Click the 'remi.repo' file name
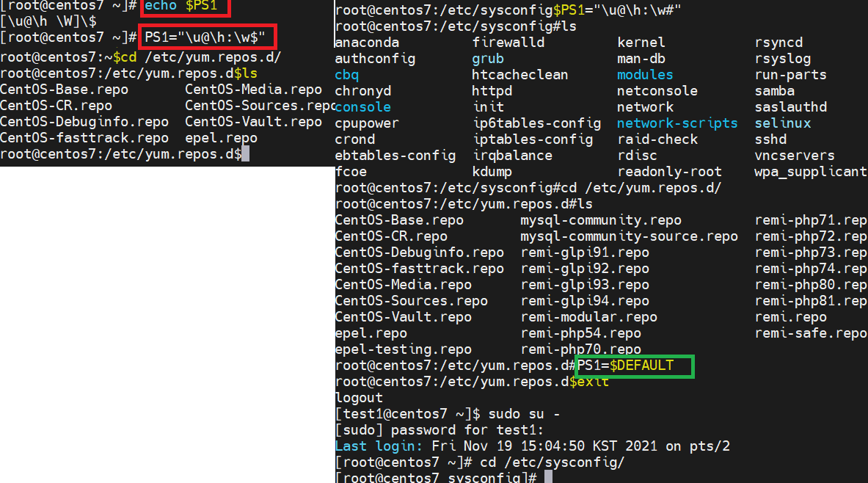Image resolution: width=868 pixels, height=483 pixels. (x=790, y=317)
